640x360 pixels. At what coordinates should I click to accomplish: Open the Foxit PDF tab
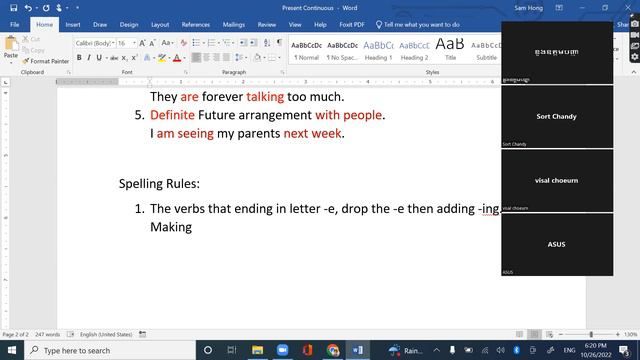tap(352, 24)
